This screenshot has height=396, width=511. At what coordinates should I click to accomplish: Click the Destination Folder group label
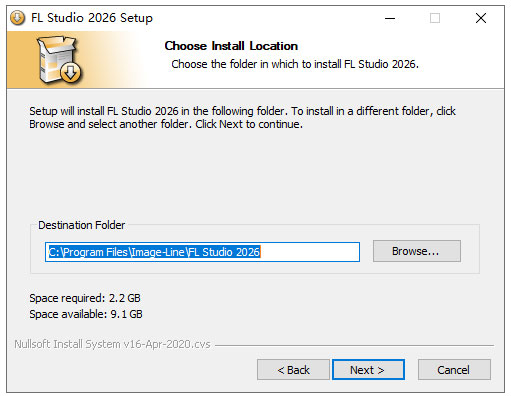[82, 225]
